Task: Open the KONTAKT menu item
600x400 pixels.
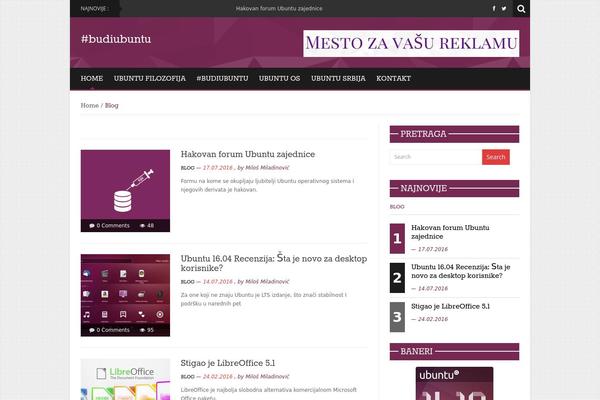Action: click(x=393, y=78)
